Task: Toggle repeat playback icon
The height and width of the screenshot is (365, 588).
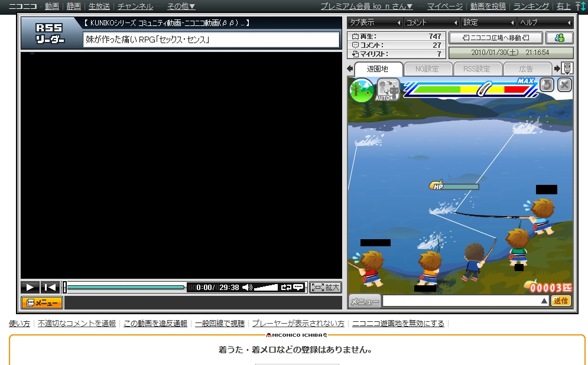Action: click(286, 288)
